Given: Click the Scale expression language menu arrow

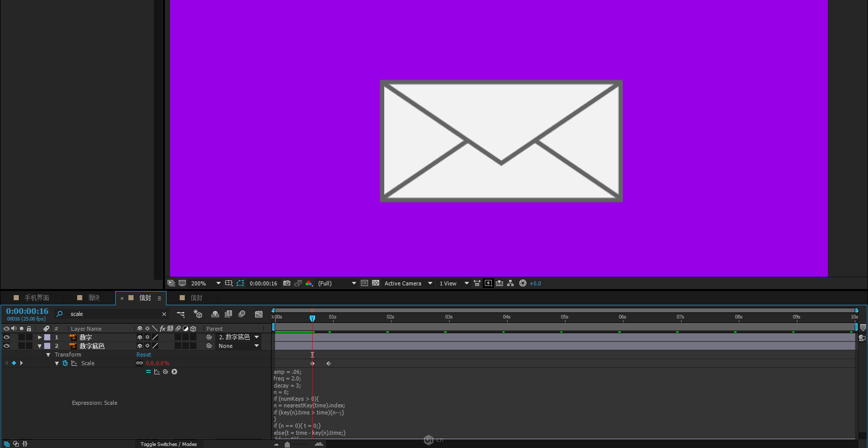Looking at the screenshot, I should coord(174,372).
